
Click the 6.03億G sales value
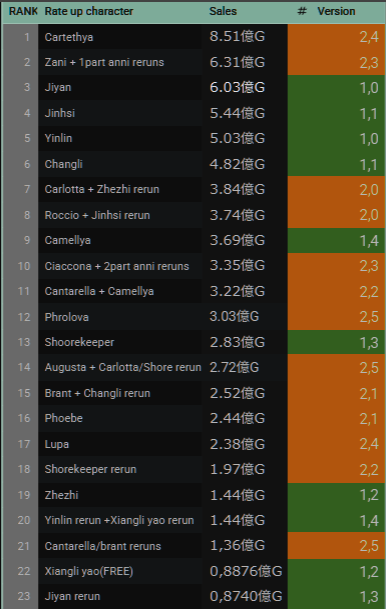click(x=237, y=87)
